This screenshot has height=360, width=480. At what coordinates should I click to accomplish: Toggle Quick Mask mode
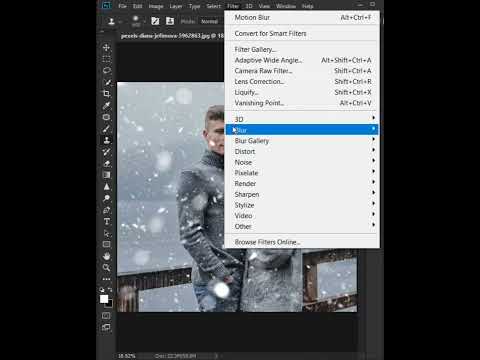106,315
